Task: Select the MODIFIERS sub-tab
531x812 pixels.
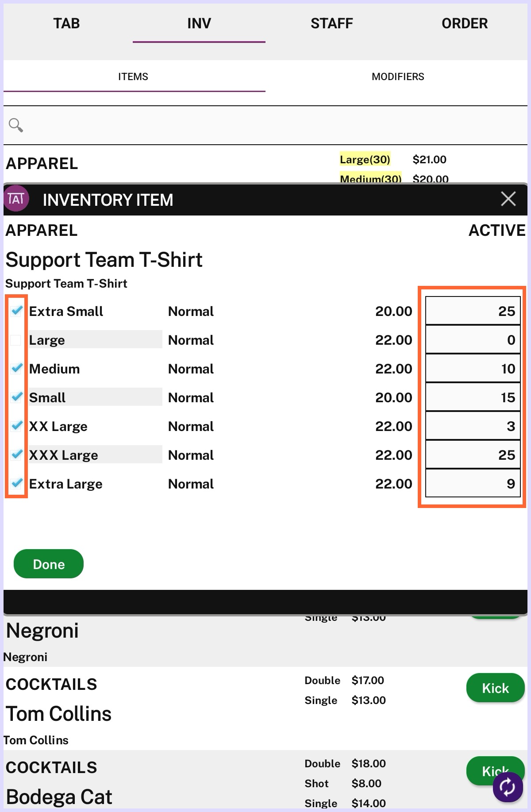Action: (397, 77)
